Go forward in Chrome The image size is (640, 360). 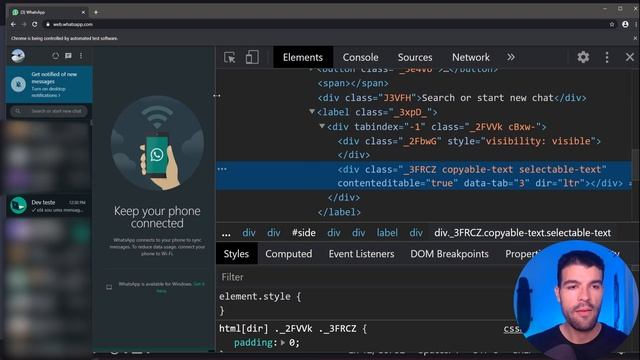click(x=24, y=24)
